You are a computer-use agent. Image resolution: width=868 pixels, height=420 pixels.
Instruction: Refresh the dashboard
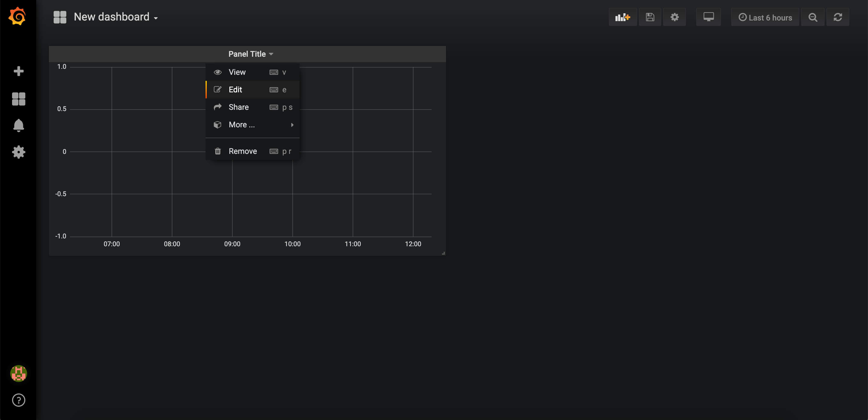pos(838,17)
